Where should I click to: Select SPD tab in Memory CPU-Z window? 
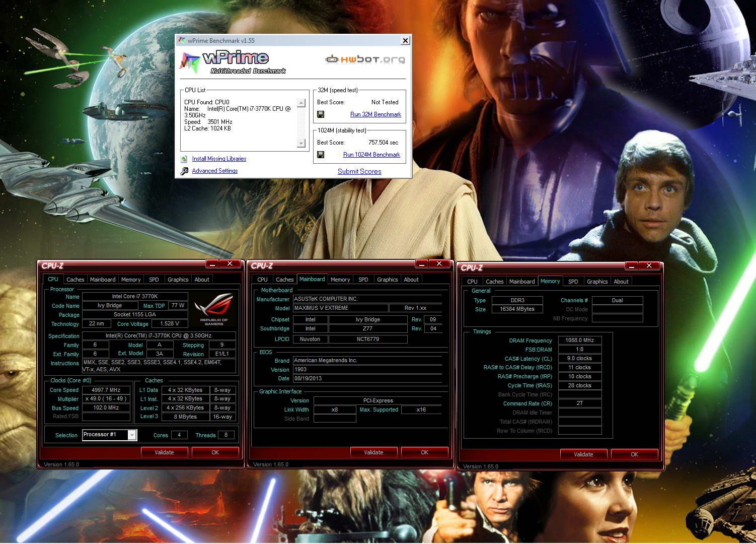coord(573,282)
